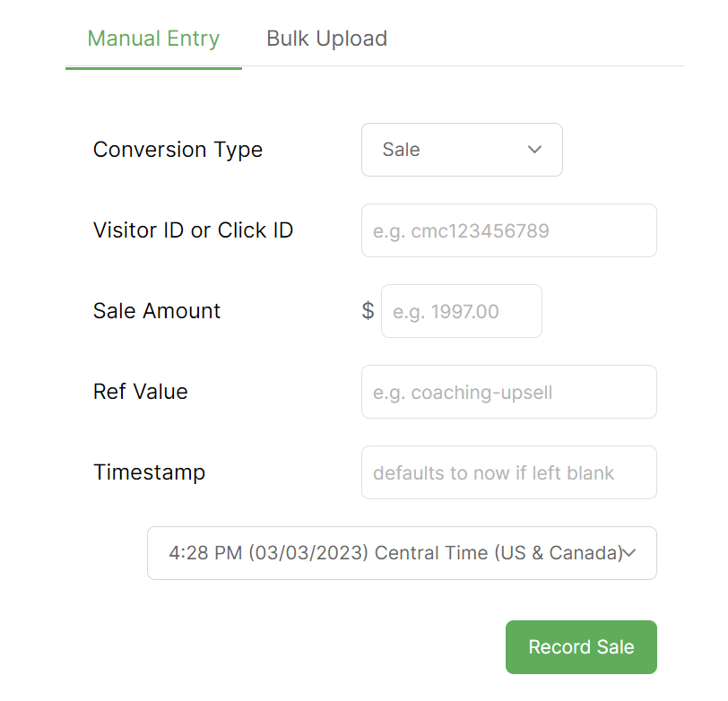Click the 'Sale Amount' label text
Screen dimensions: 728x701
(156, 311)
